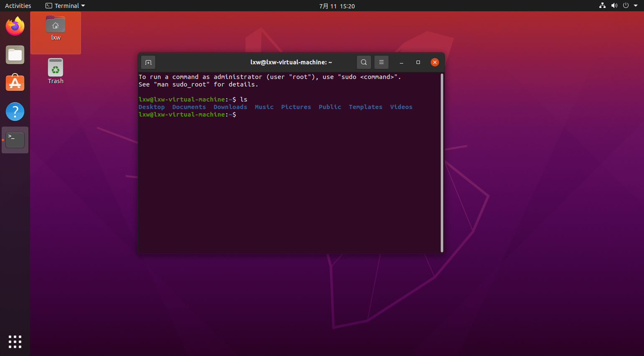This screenshot has width=644, height=356.
Task: Click the volume icon in top bar
Action: (x=614, y=5)
